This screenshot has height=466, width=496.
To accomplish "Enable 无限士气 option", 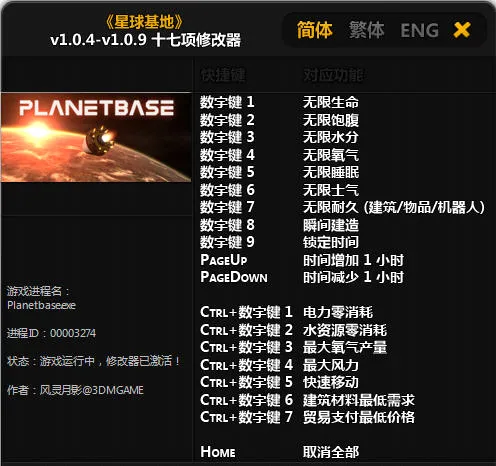I will 331,190.
